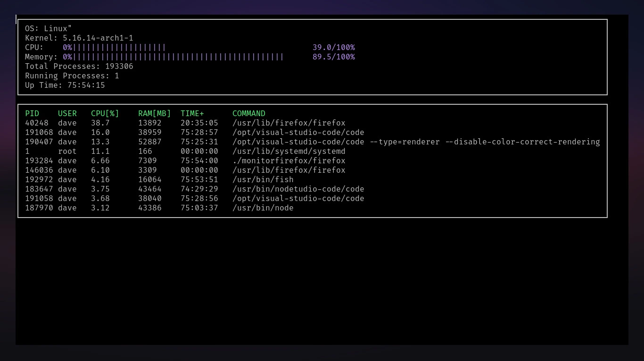
Task: Click command /usr/bin/nodetudio-code/code
Action: tap(298, 189)
